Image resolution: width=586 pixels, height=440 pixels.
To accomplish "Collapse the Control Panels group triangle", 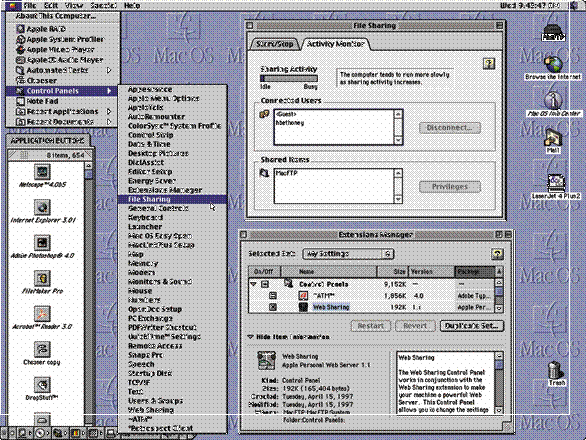I will (x=253, y=284).
